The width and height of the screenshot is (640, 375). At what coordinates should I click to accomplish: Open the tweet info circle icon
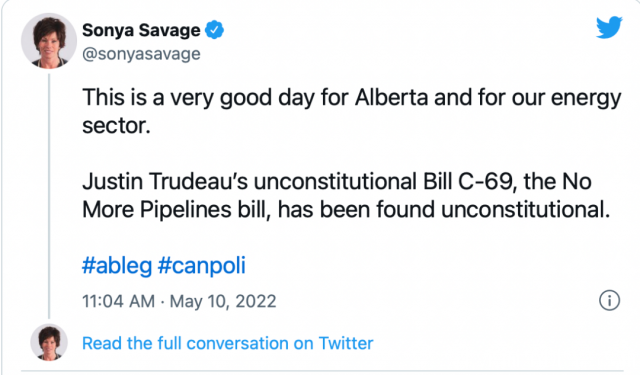point(609,300)
